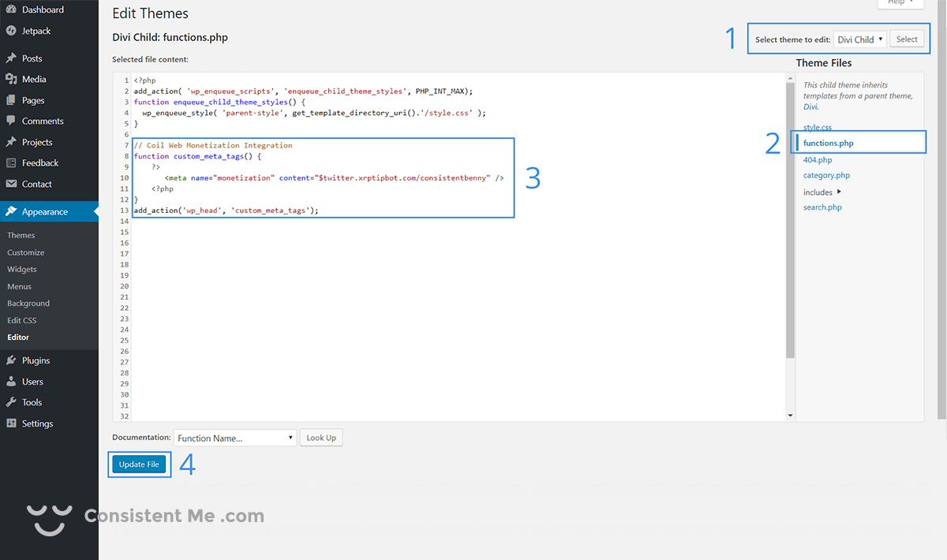Click the page's right-edge scrollbar

click(940, 209)
